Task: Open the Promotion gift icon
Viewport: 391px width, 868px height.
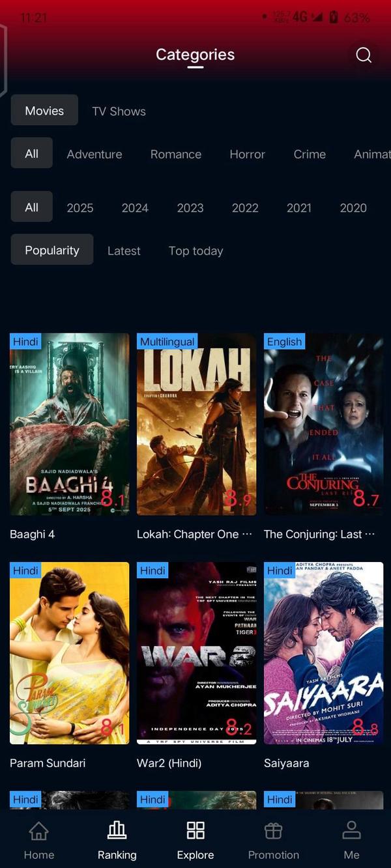Action: click(x=273, y=830)
